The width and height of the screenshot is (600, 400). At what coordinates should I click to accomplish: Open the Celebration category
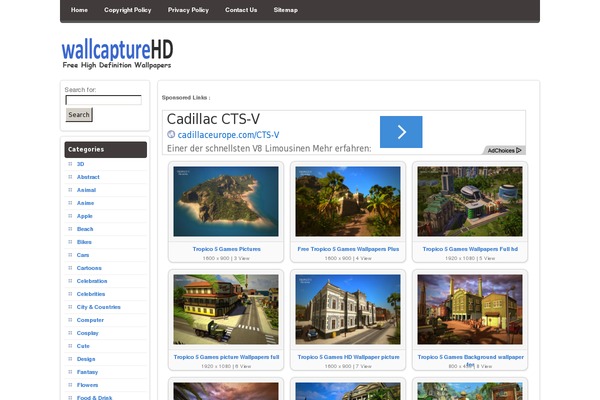pos(92,281)
